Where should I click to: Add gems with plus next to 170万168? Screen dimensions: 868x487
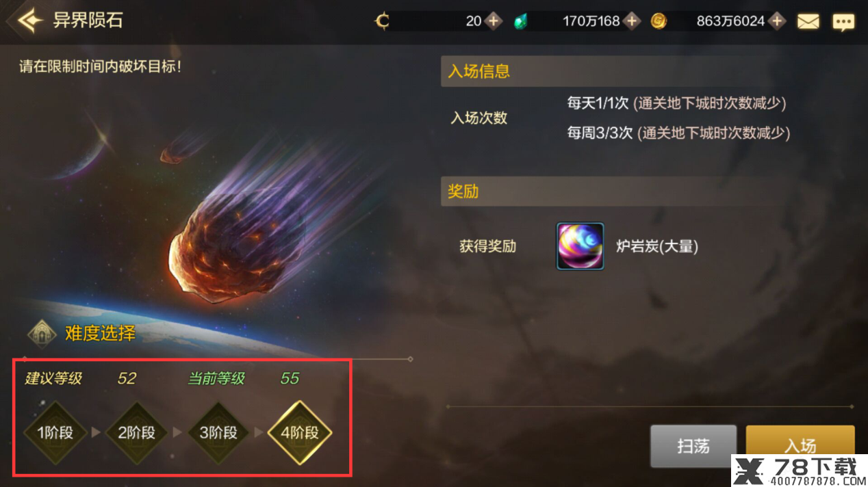(631, 21)
